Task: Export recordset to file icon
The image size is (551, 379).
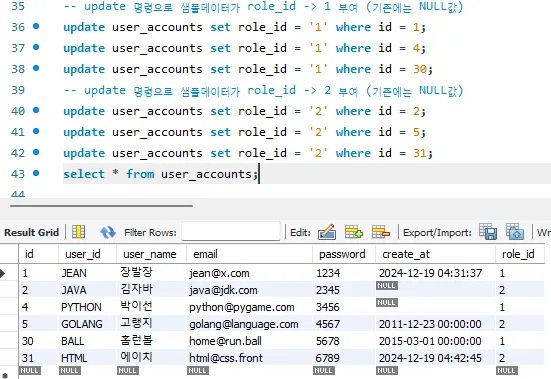Action: (x=488, y=232)
